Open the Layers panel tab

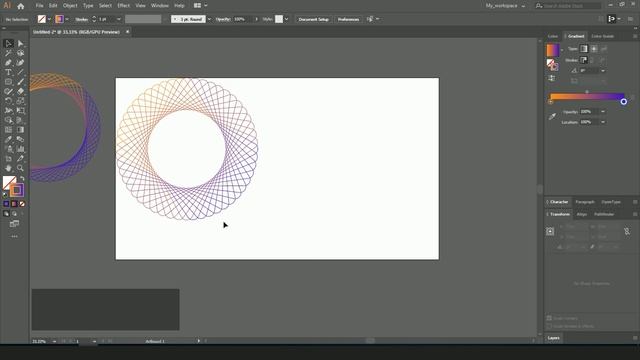pos(553,338)
